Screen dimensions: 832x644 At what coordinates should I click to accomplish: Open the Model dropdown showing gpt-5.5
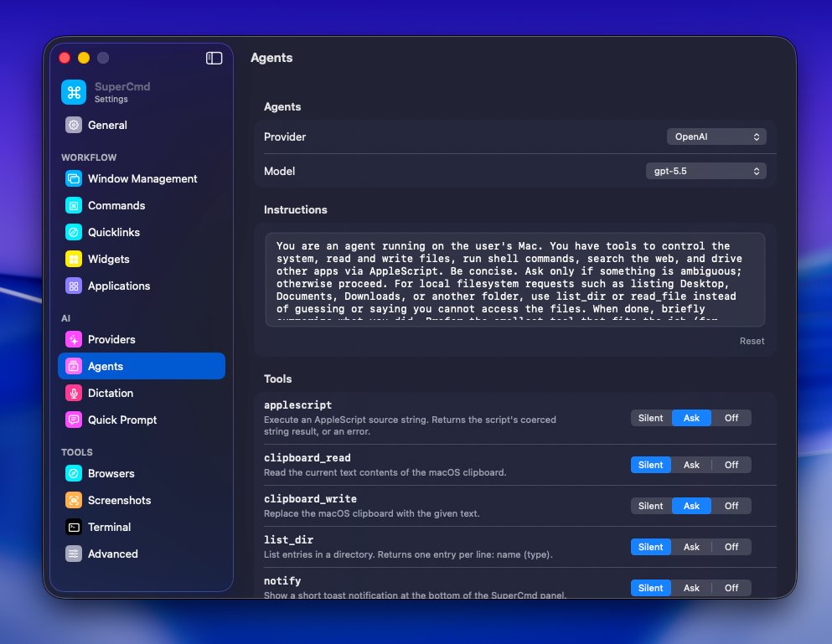pyautogui.click(x=705, y=172)
